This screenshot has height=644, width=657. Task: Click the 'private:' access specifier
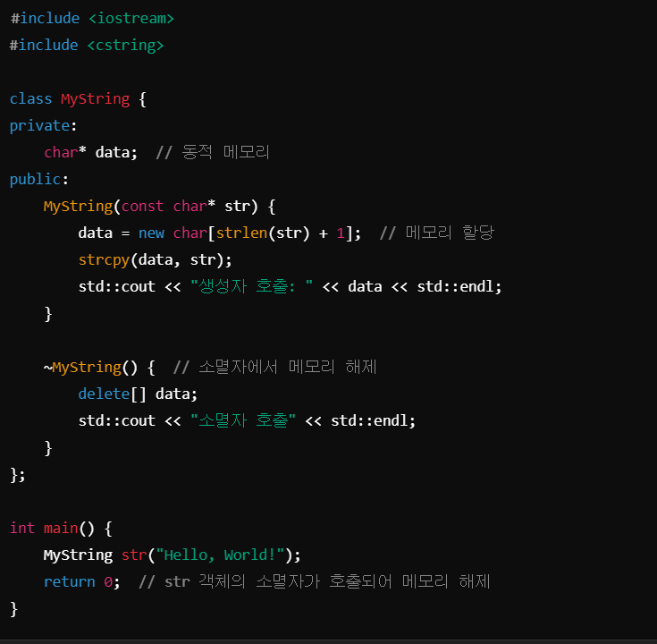pos(43,126)
